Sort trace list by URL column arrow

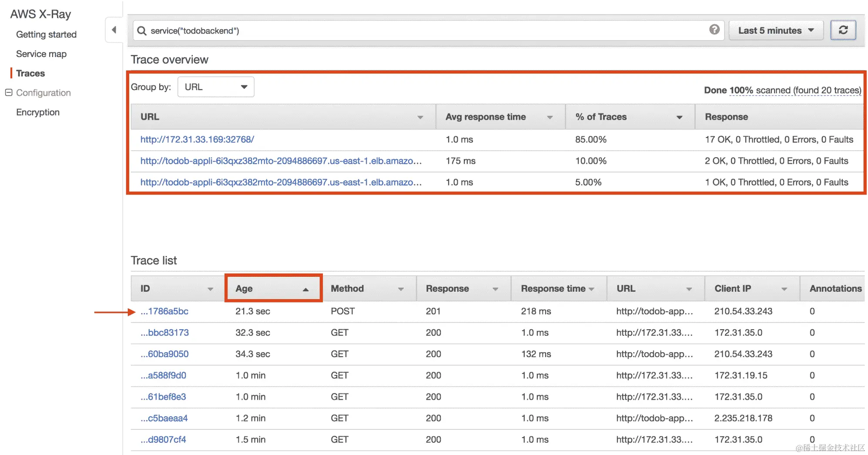(689, 289)
